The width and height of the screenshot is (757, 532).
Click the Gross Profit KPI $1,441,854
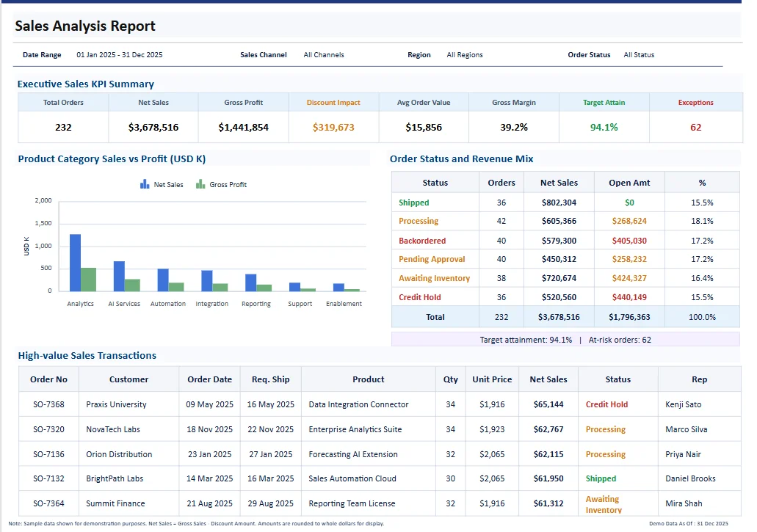pyautogui.click(x=243, y=128)
